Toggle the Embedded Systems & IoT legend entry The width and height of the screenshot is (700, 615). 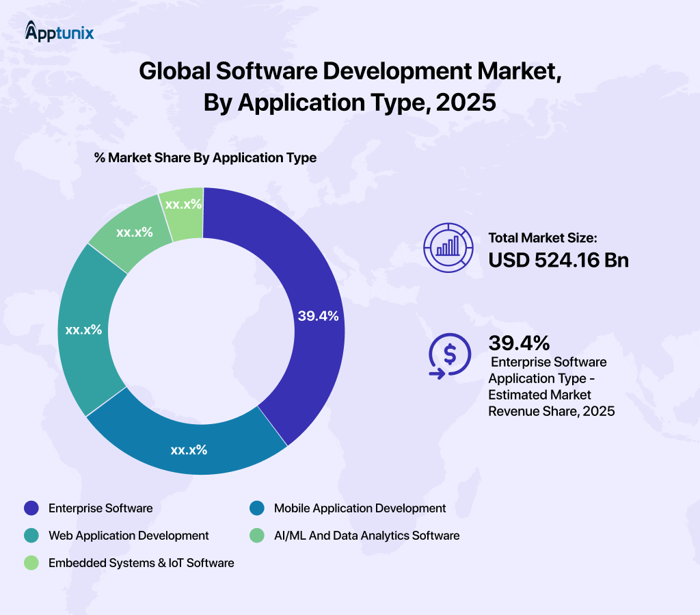141,563
